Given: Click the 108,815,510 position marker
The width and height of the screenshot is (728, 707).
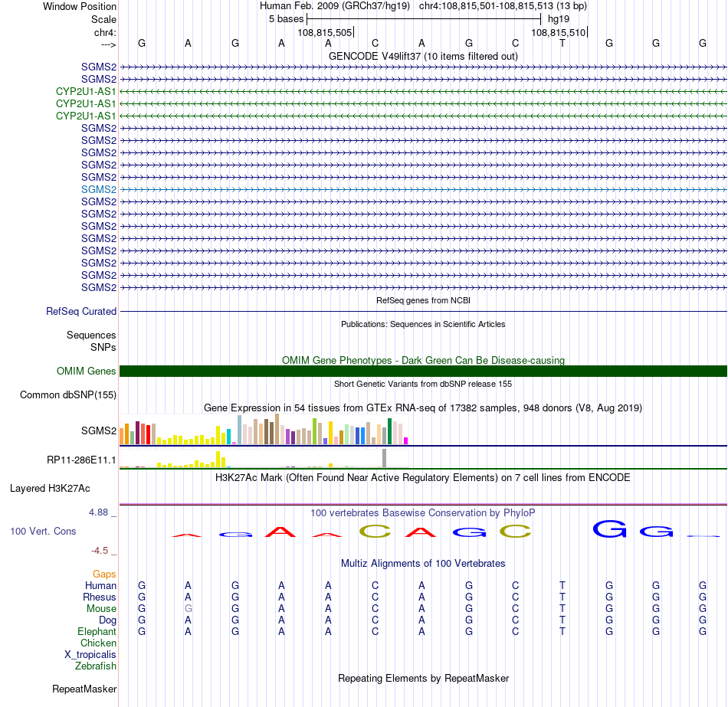Looking at the screenshot, I should pos(558,32).
